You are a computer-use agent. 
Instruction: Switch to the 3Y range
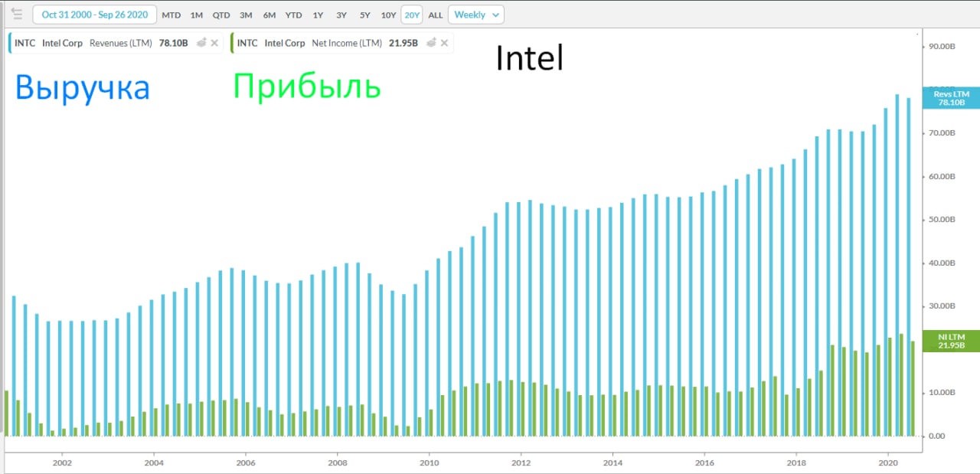click(x=341, y=15)
